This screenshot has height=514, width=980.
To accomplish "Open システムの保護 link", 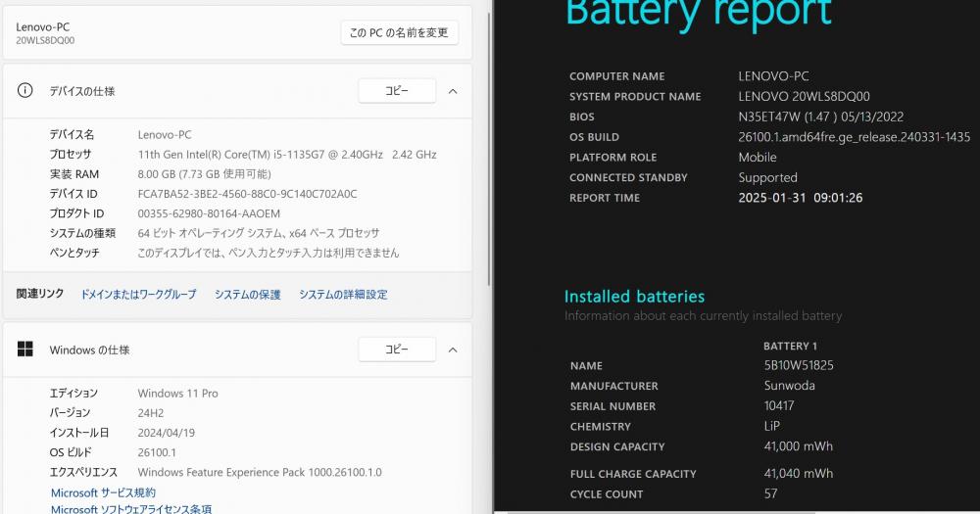I will coord(248,294).
